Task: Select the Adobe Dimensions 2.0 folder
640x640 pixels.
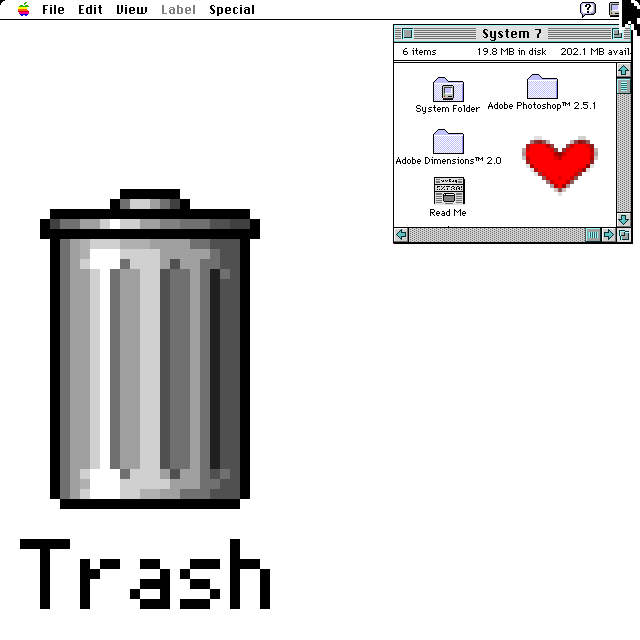Action: pyautogui.click(x=448, y=143)
